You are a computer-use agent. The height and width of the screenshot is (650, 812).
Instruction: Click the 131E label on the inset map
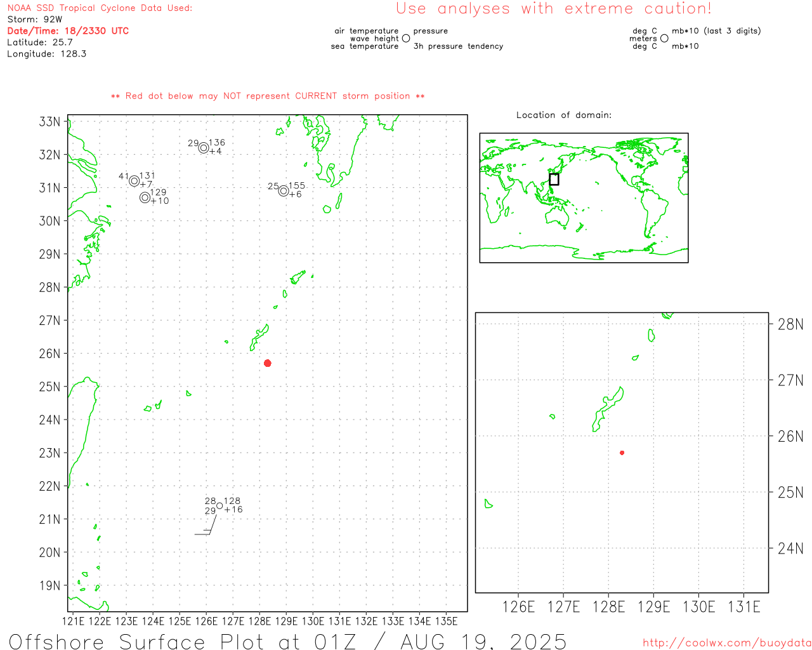point(743,607)
